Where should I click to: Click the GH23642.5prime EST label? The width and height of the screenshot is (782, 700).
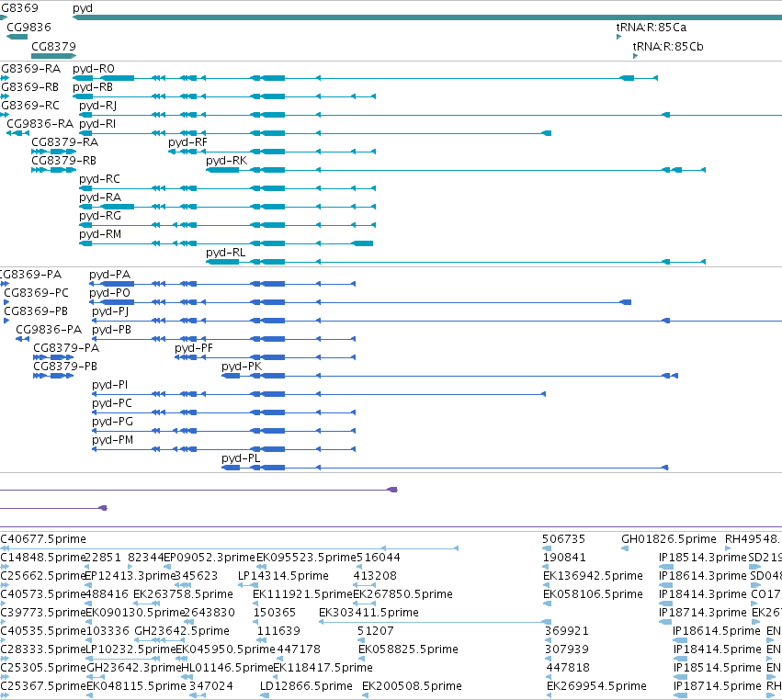point(182,632)
